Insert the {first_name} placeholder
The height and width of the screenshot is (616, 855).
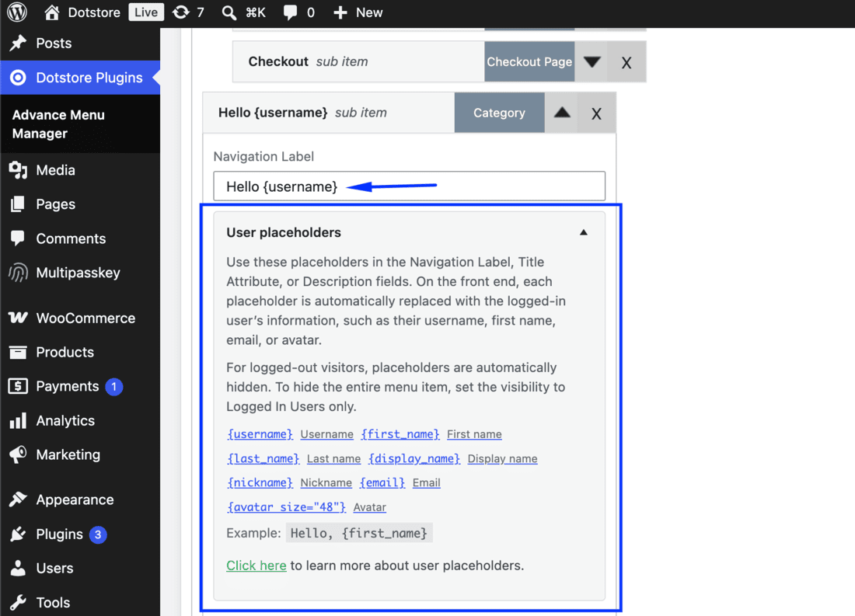[x=400, y=434]
